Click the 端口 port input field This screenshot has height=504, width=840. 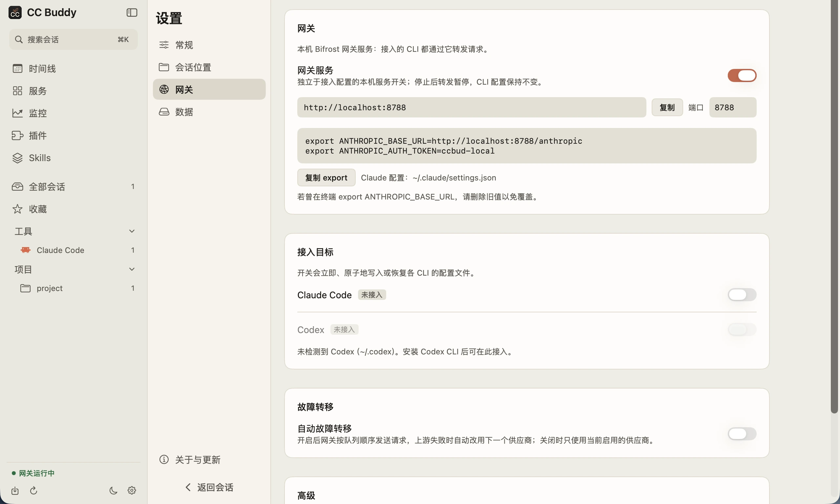pos(733,107)
